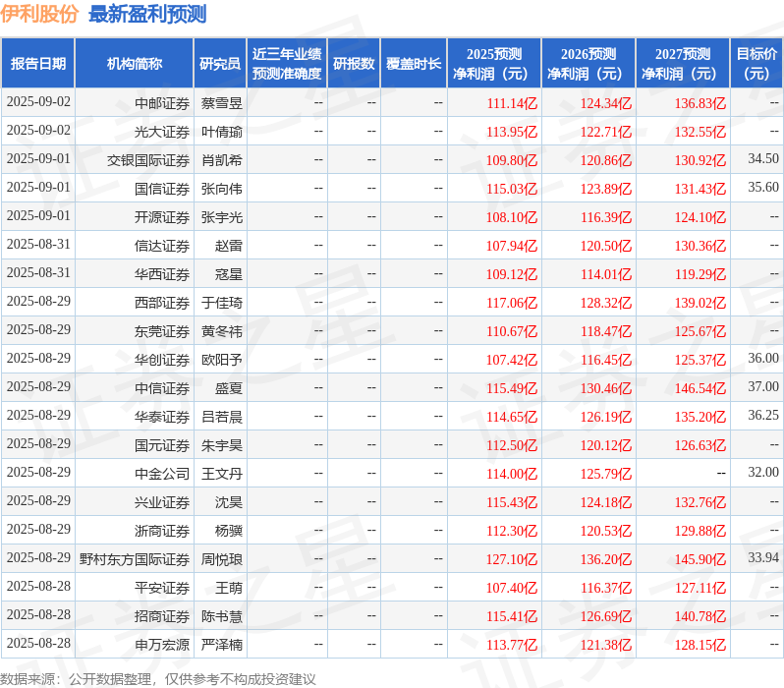The width and height of the screenshot is (784, 688).
Task: Click researcher name 于佳琦
Action: click(222, 304)
